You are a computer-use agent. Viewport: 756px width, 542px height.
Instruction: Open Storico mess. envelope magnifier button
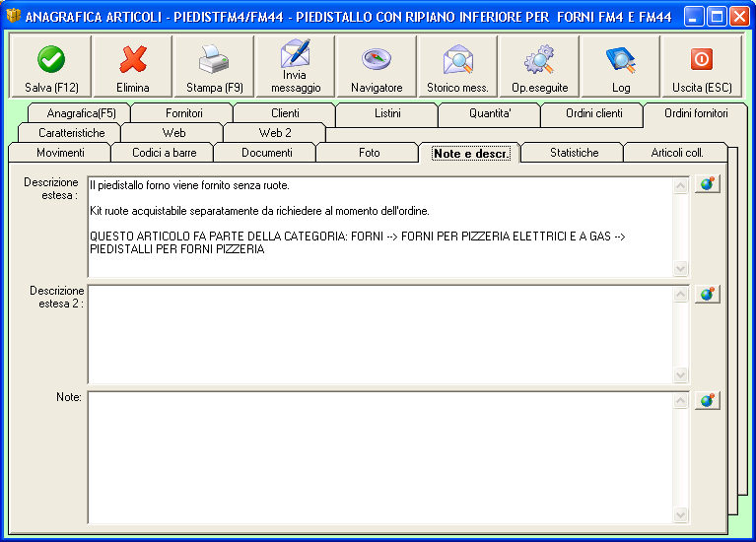[457, 67]
